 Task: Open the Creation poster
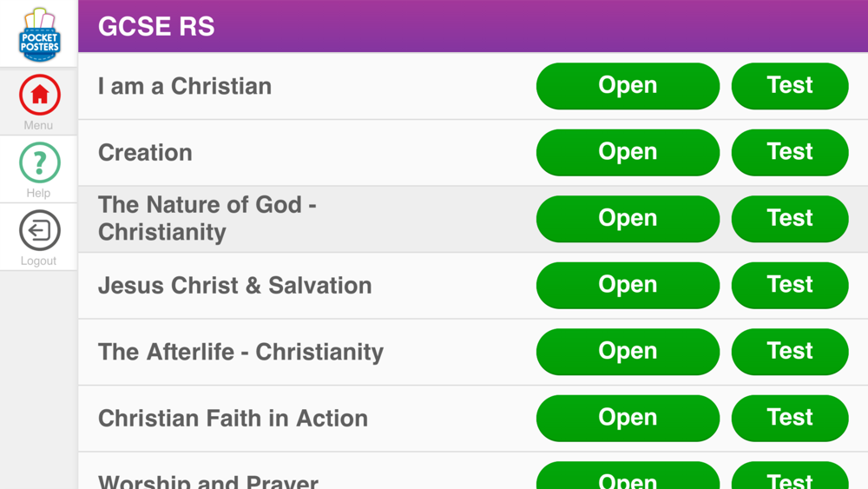[628, 152]
